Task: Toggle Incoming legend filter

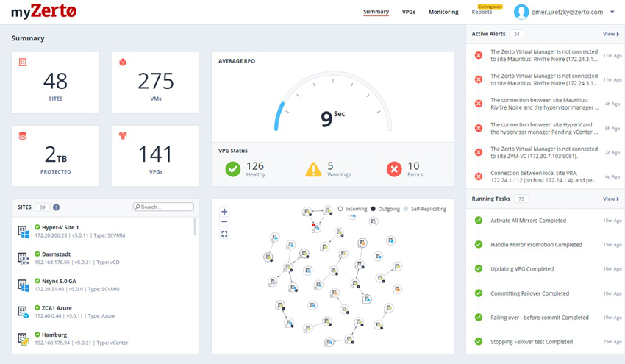Action: (x=352, y=209)
